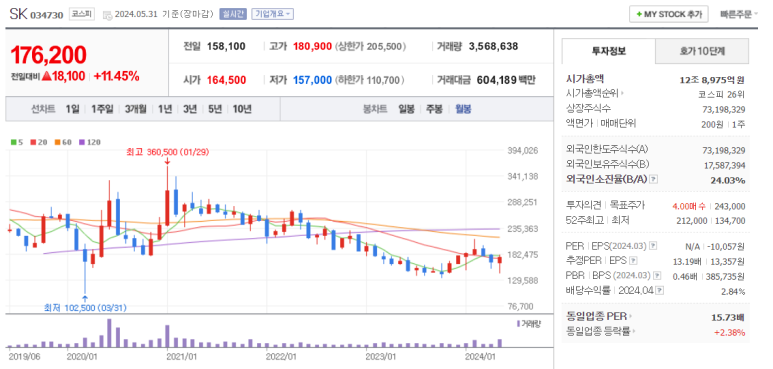Click the 외국인보유주식수(B) value 17,587,394
The width and height of the screenshot is (773, 369).
[x=724, y=165]
